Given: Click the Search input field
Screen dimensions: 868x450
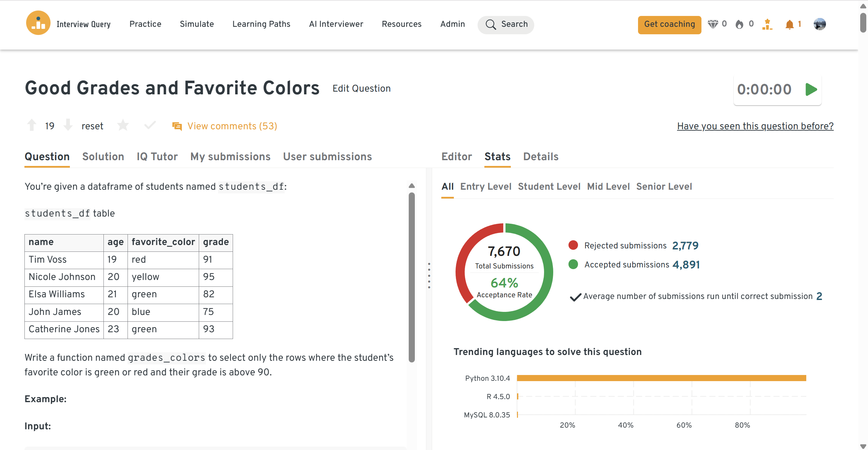Looking at the screenshot, I should pyautogui.click(x=506, y=24).
